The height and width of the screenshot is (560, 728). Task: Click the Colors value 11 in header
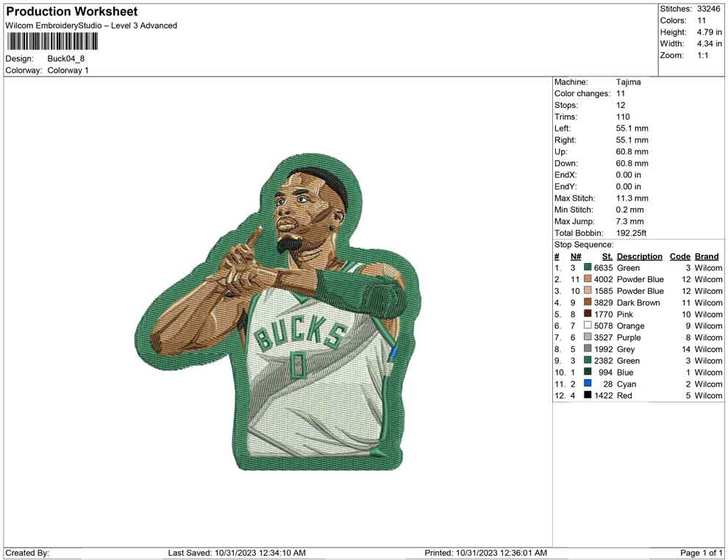click(x=701, y=21)
